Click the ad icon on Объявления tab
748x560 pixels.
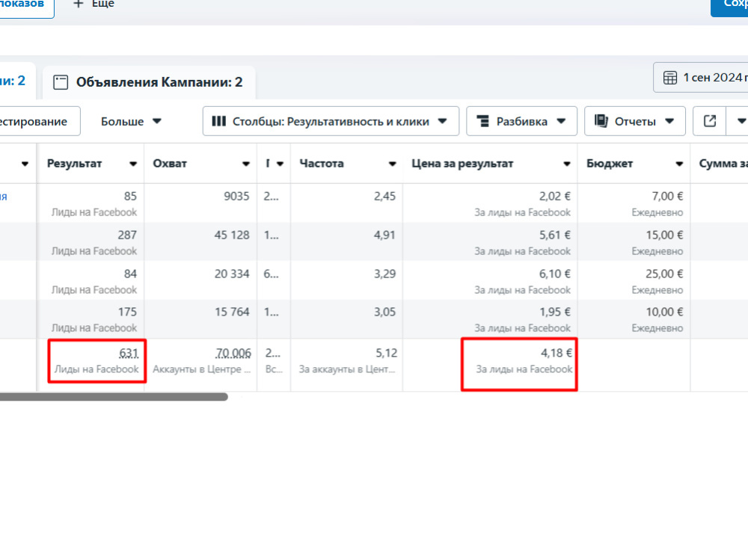pyautogui.click(x=61, y=82)
